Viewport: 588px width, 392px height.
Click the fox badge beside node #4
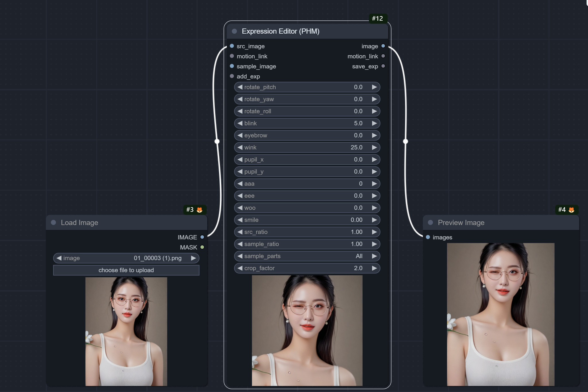(572, 210)
